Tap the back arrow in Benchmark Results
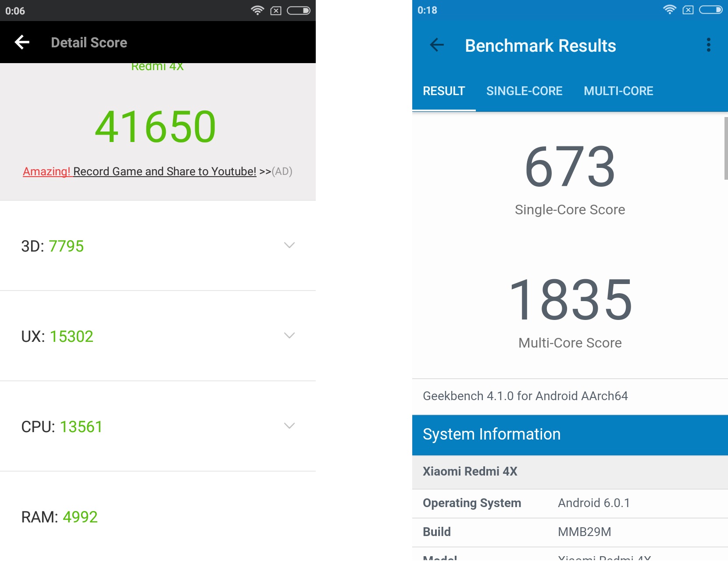728x561 pixels. point(437,45)
